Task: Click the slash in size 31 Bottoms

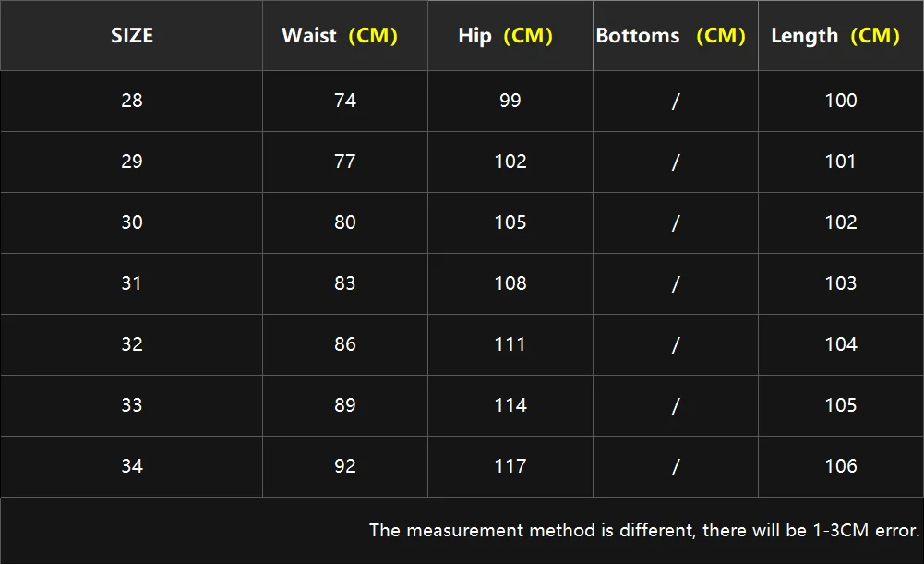Action: click(x=676, y=283)
